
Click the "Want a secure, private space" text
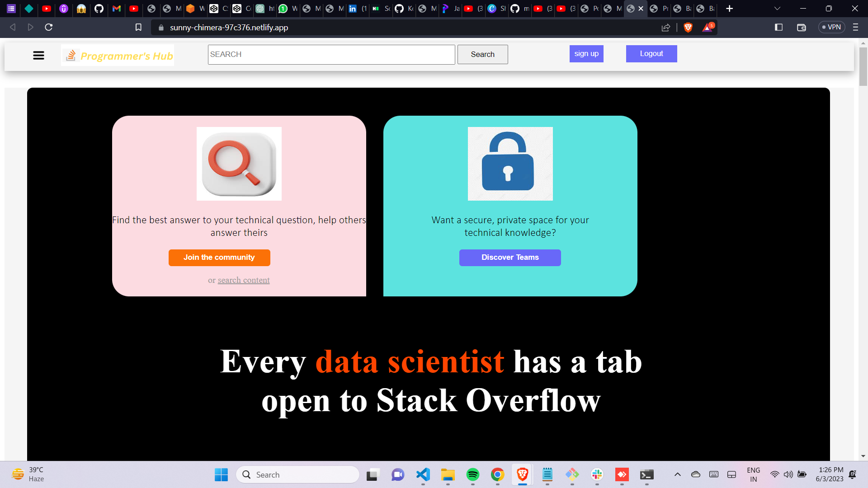(x=510, y=226)
